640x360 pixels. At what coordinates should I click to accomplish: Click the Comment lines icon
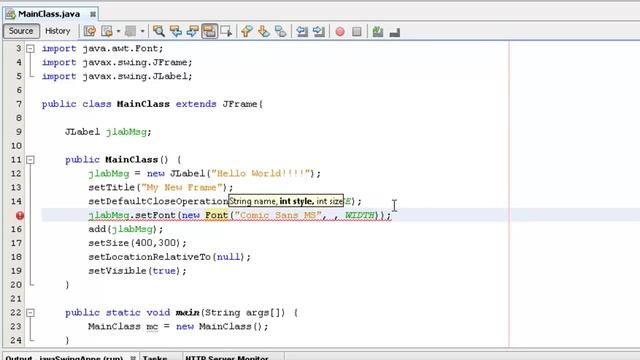[378, 31]
